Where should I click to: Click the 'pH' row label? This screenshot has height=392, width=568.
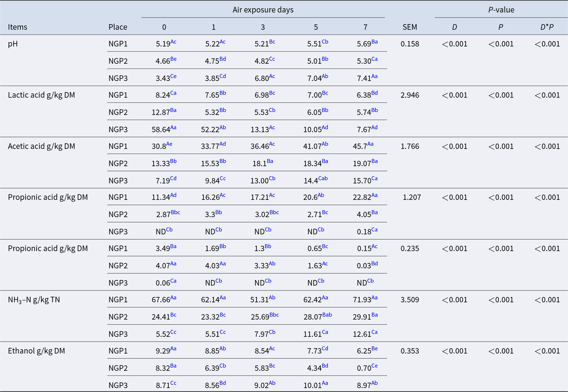pos(13,44)
